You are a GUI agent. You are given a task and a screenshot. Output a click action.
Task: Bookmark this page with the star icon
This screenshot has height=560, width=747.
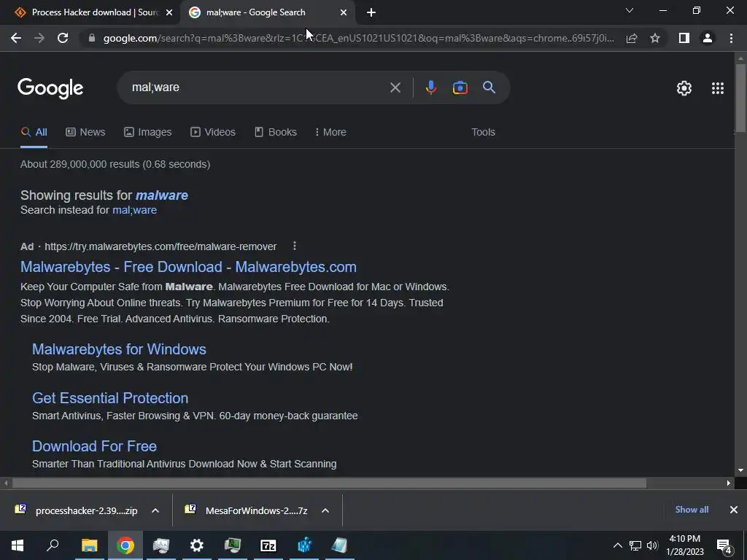[x=655, y=38]
